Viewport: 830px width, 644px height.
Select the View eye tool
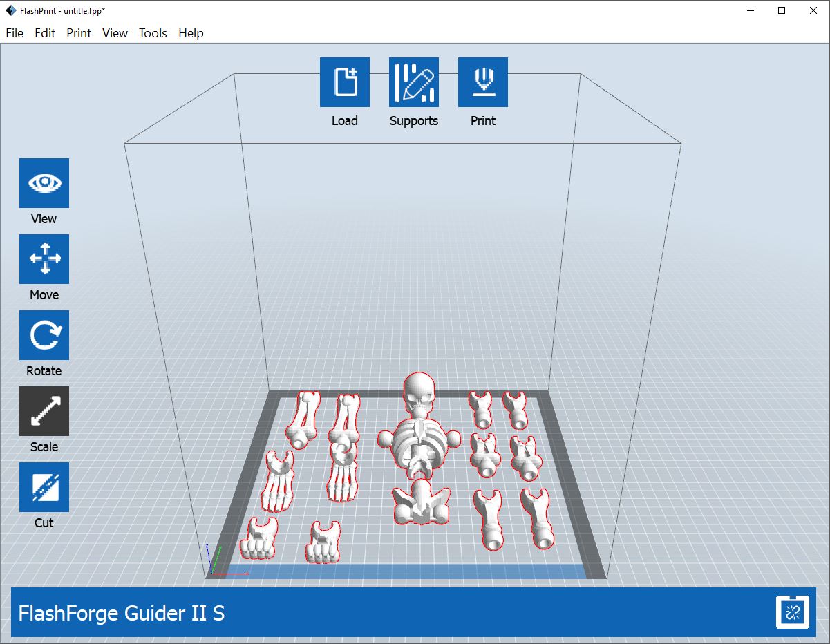pyautogui.click(x=44, y=183)
